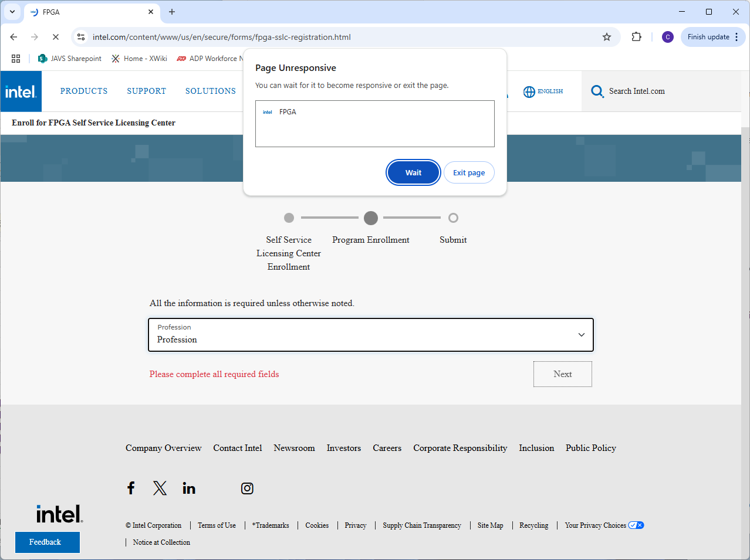750x560 pixels.
Task: Click Exit page button
Action: 468,172
